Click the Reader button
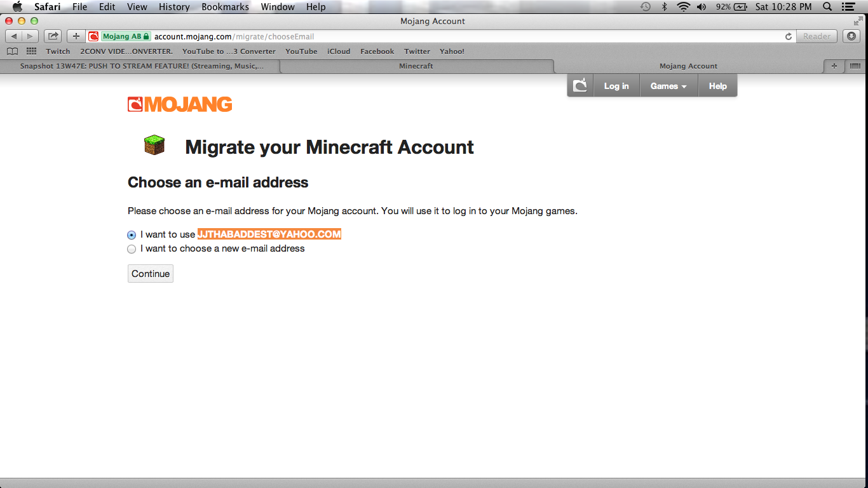This screenshot has width=868, height=488. pyautogui.click(x=817, y=36)
